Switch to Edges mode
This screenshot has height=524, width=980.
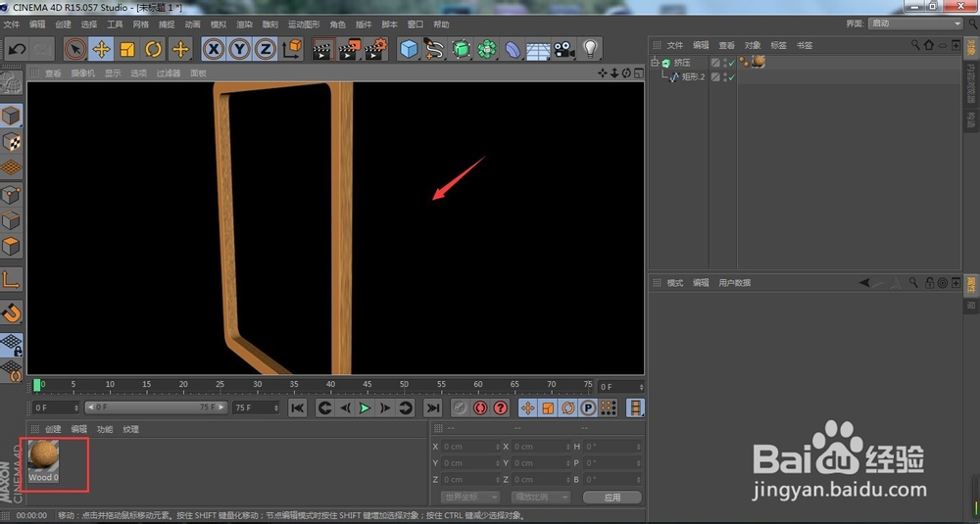pos(11,219)
